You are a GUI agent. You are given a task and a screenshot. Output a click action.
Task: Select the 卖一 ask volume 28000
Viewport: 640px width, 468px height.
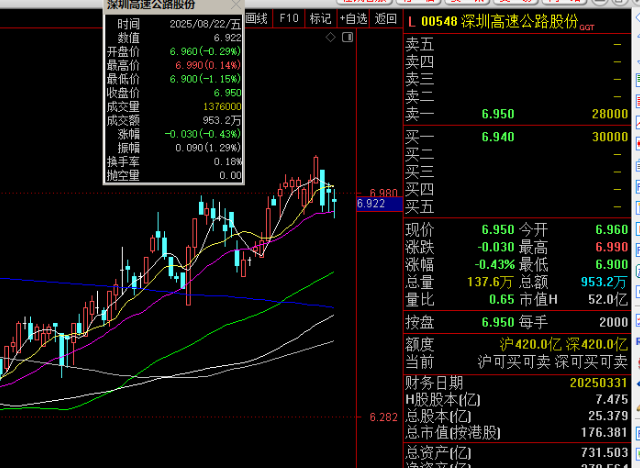tap(610, 114)
